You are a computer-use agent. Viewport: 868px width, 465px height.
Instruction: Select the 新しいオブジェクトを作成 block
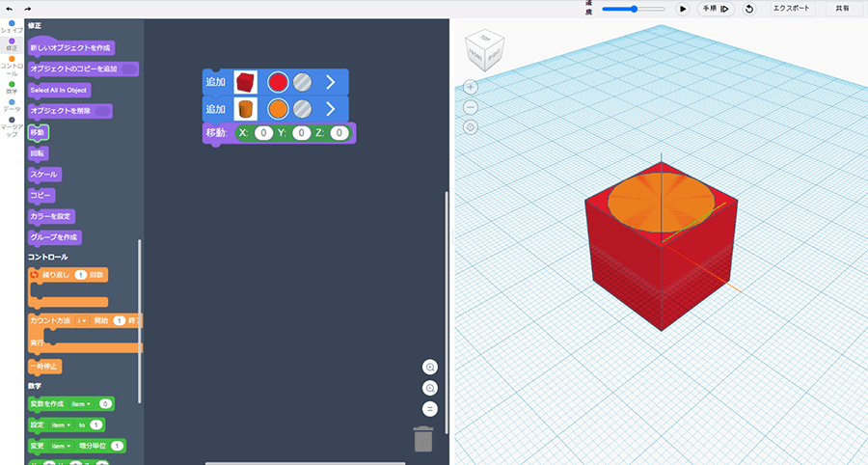70,47
